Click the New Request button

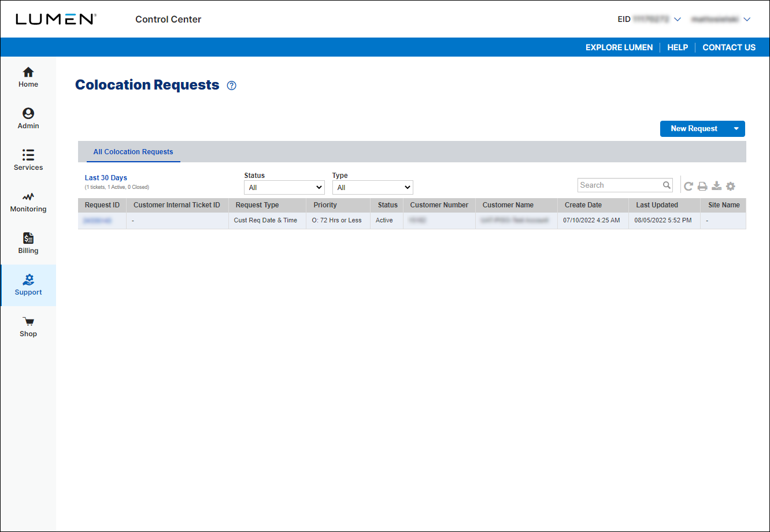pyautogui.click(x=694, y=129)
